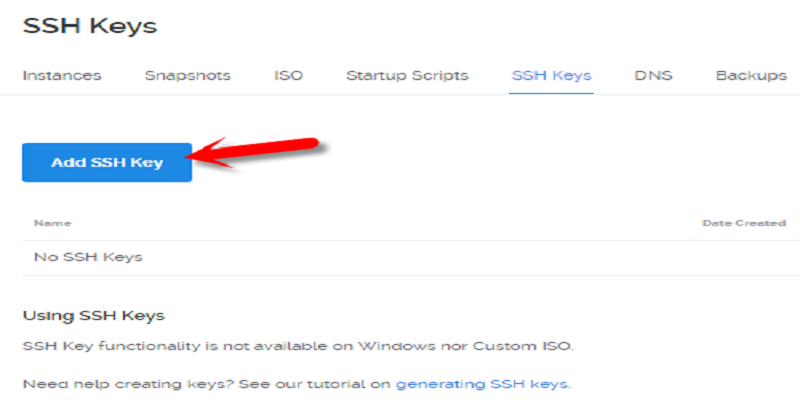View the Backups tab
Screen dimensions: 800x400
[x=751, y=76]
